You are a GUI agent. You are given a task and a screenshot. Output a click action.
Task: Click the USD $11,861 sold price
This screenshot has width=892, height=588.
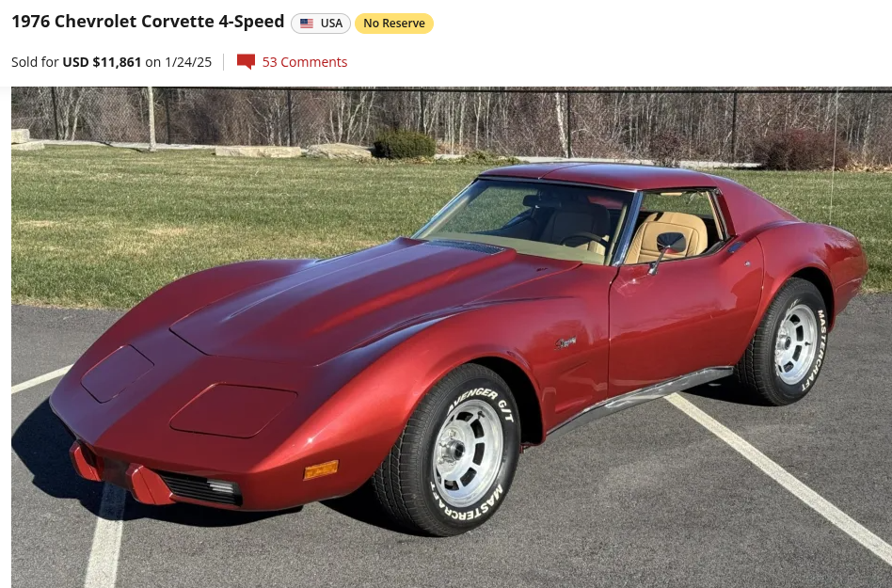102,62
